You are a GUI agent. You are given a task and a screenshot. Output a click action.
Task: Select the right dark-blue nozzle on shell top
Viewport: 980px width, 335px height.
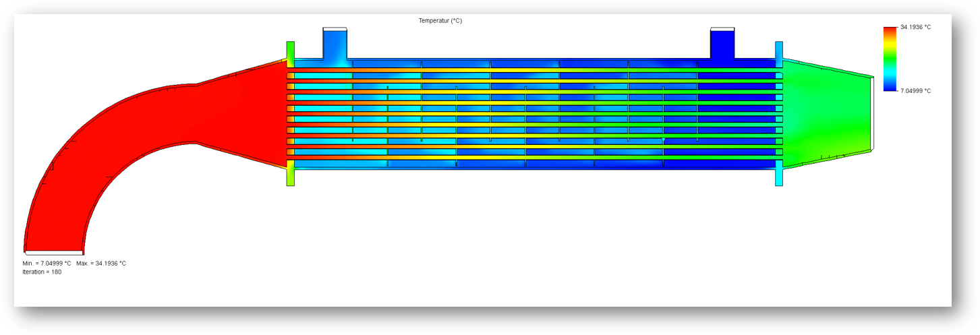(722, 44)
